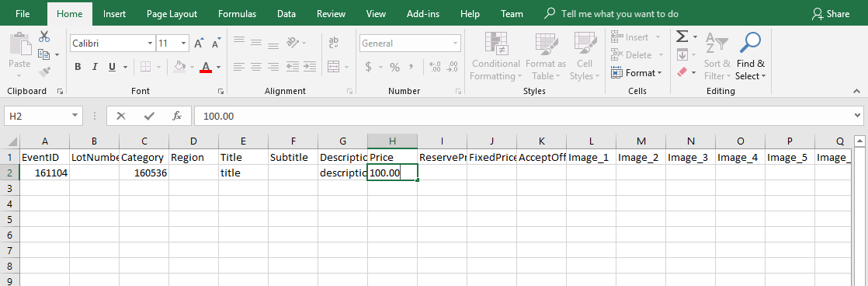Screen dimensions: 868x286
Task: Open Sort & Filter menu
Action: click(x=717, y=55)
